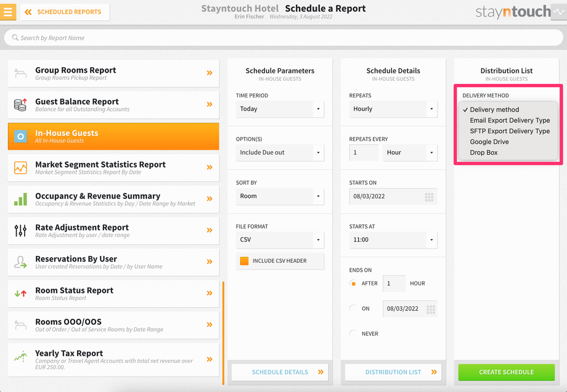Click the Yearly Tax Report title
This screenshot has width=567, height=392.
click(69, 353)
